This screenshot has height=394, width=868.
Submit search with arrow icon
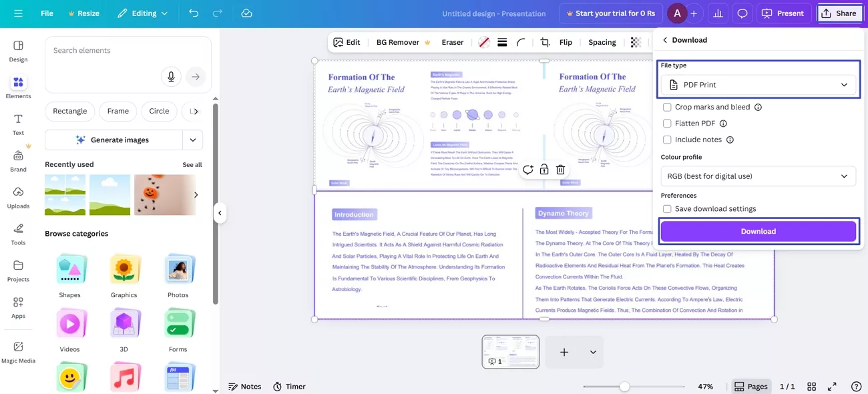pos(196,77)
